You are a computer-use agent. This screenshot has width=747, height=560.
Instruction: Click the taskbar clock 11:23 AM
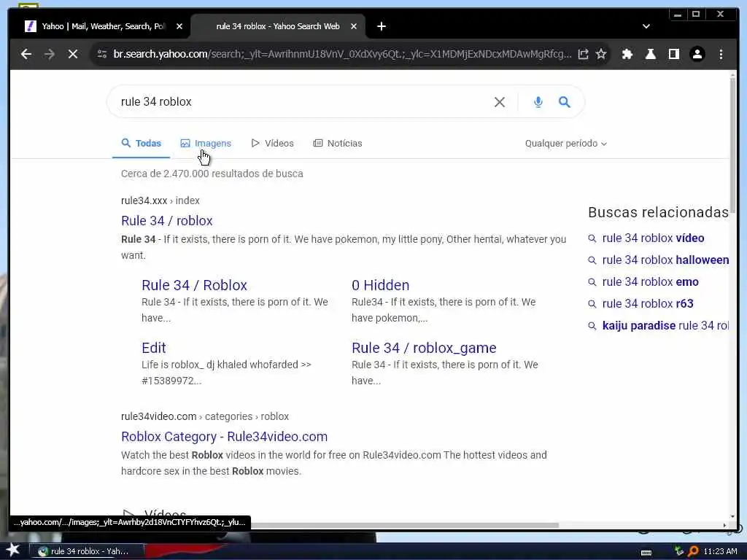point(720,551)
